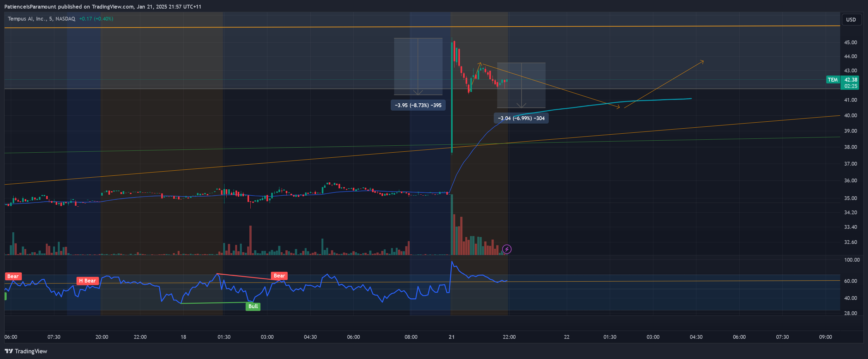This screenshot has width=868, height=359.
Task: Open the USD currency selector
Action: [x=851, y=20]
